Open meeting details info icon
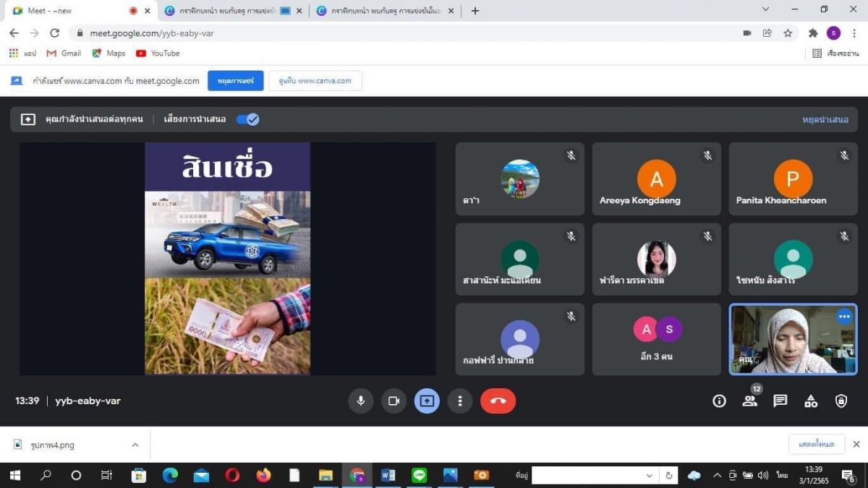This screenshot has width=868, height=488. click(x=719, y=401)
